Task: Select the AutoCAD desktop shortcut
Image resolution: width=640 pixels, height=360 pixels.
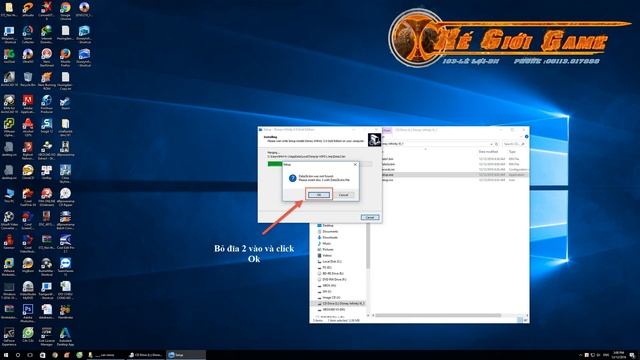Action: [9, 80]
